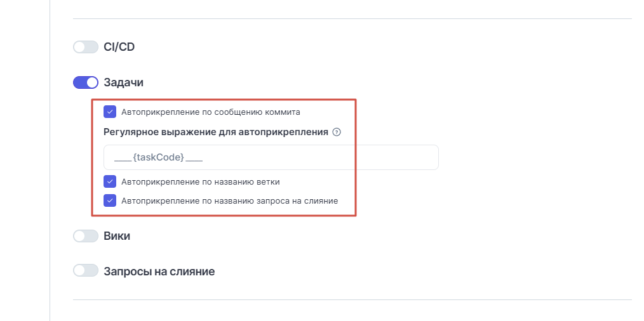The width and height of the screenshot is (644, 321).
Task: Enable the Вики switch
Action: 86,236
